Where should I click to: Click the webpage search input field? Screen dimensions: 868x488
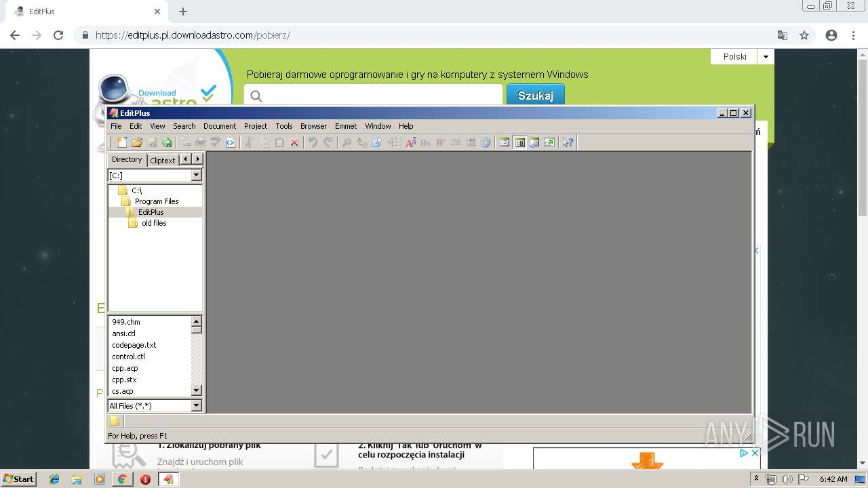coord(373,96)
